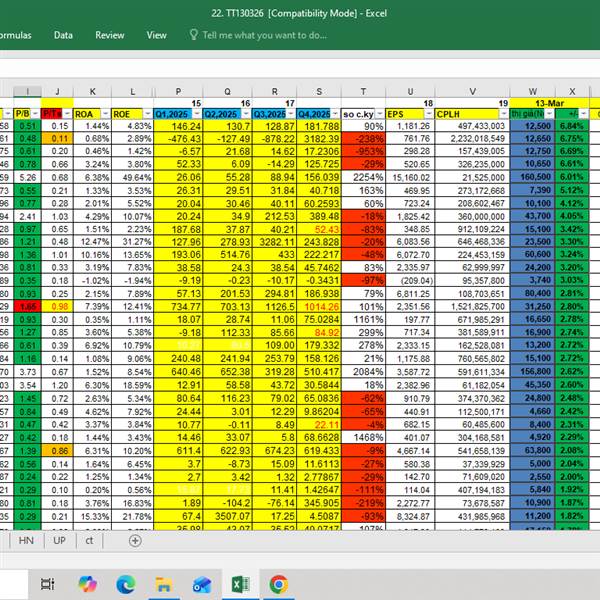Click the 'Tell me what you want to do' box

coord(264,35)
